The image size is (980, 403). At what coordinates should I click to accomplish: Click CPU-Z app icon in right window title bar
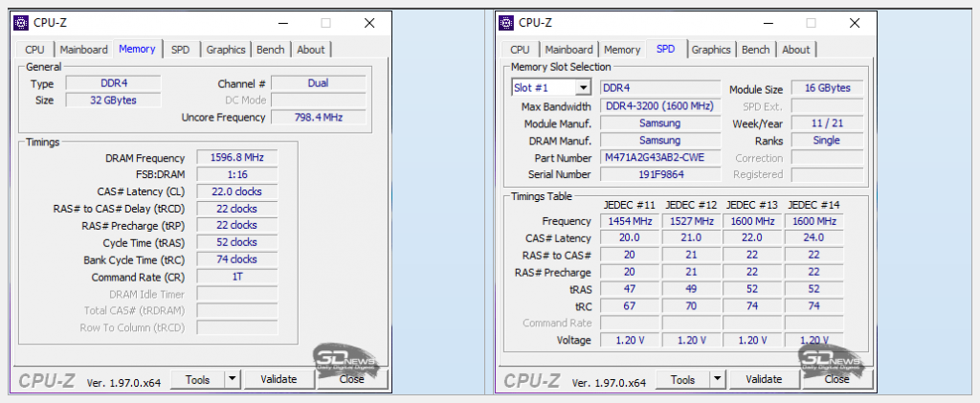click(x=506, y=23)
